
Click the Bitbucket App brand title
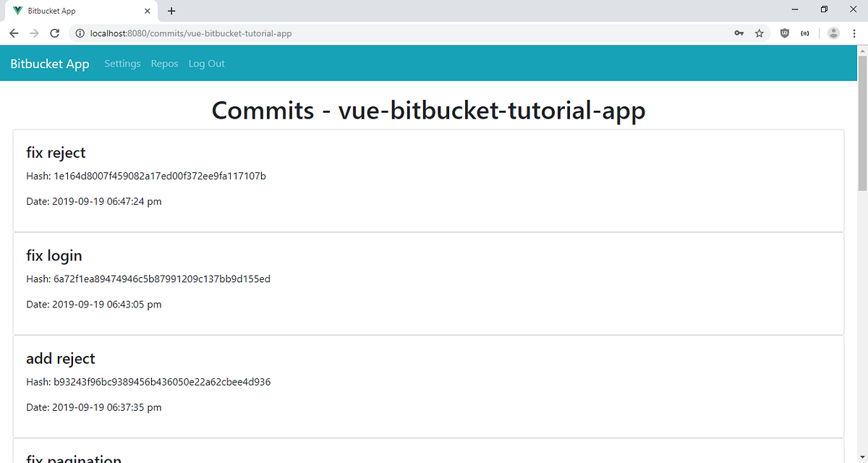coord(49,64)
